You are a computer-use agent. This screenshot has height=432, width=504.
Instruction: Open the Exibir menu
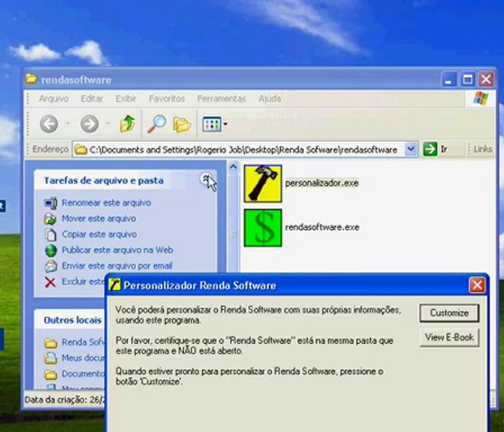coord(125,98)
